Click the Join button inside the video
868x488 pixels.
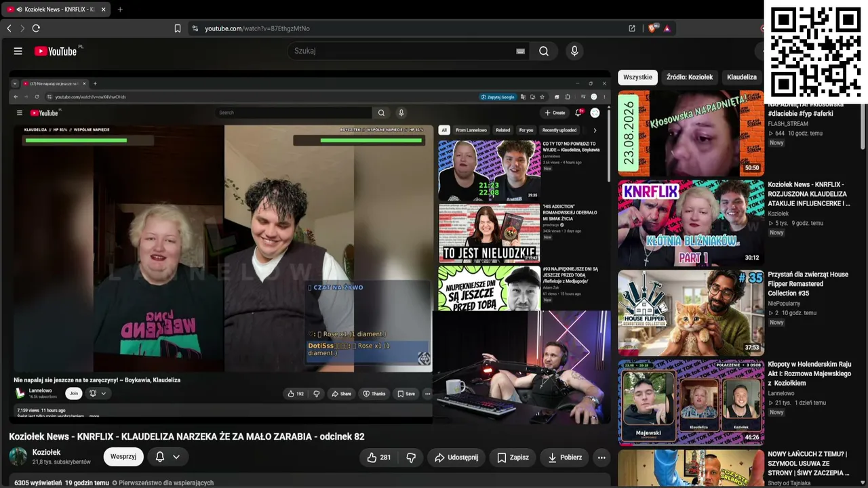pos(74,394)
